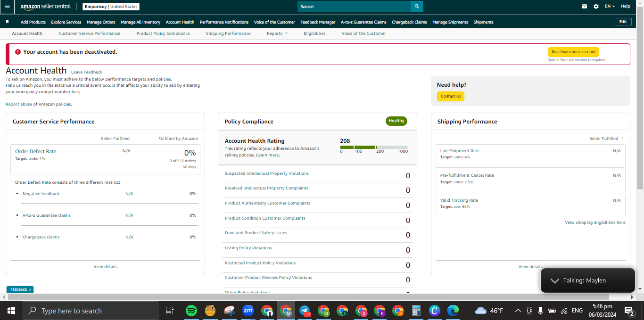Open the weather widget showing 46°F
Screen dimensions: 644x320
[489, 311]
